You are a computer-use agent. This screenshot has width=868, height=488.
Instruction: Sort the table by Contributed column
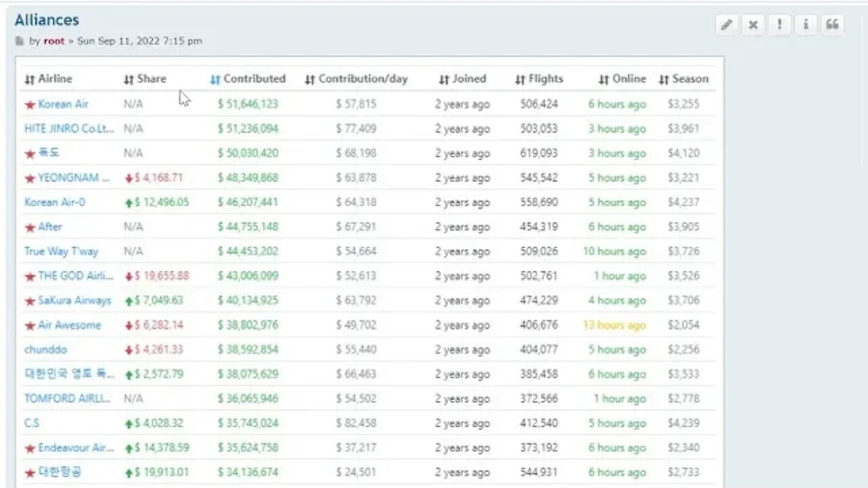[248, 79]
